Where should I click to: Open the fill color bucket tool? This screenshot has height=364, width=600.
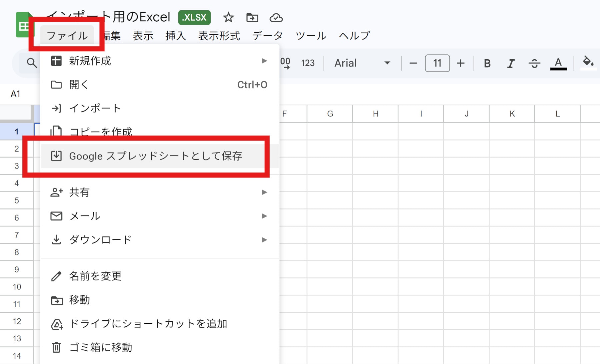[x=588, y=62]
